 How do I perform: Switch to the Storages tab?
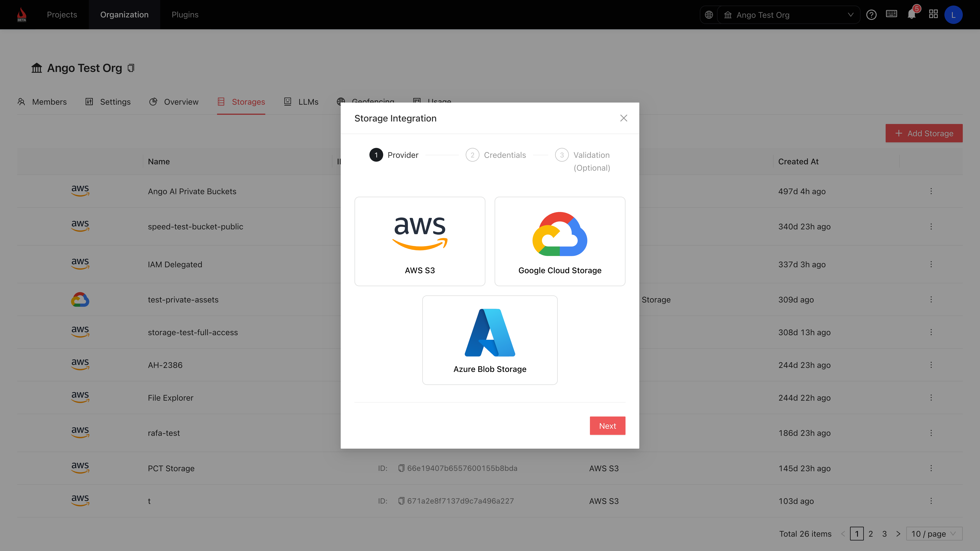click(x=241, y=102)
